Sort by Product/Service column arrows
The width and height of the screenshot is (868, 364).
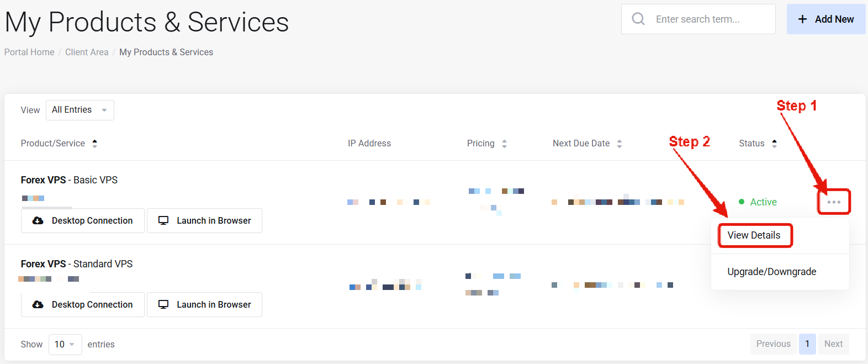click(x=95, y=144)
